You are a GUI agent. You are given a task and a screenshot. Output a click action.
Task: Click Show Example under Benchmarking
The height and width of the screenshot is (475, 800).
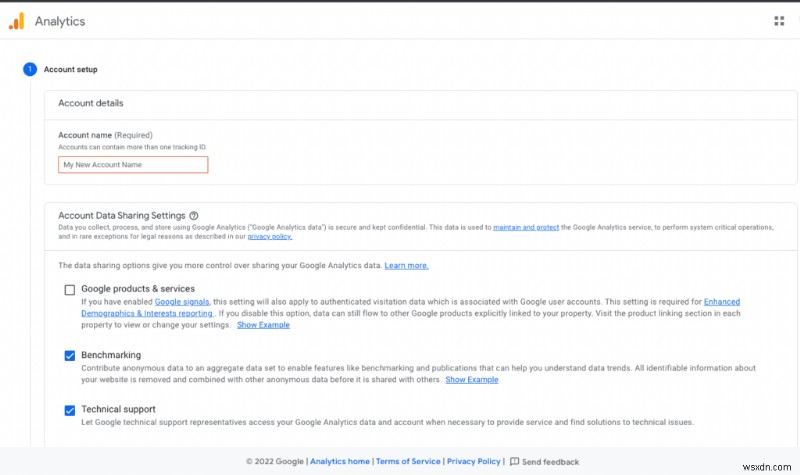472,380
